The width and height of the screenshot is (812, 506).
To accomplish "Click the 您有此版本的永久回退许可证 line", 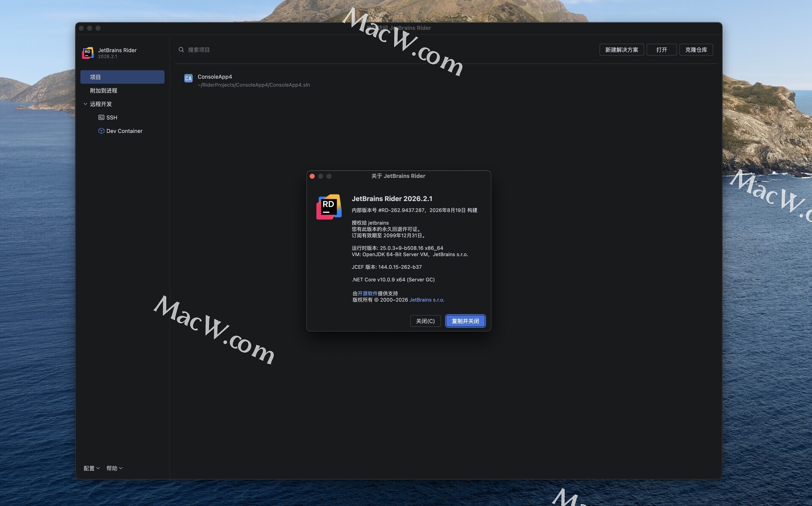I will [387, 229].
